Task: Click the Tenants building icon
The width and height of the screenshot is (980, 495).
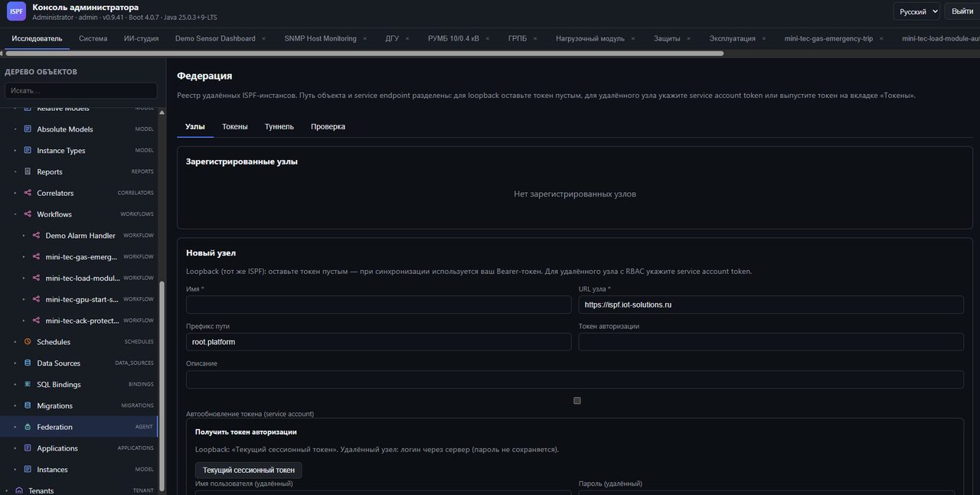Action: pos(19,490)
